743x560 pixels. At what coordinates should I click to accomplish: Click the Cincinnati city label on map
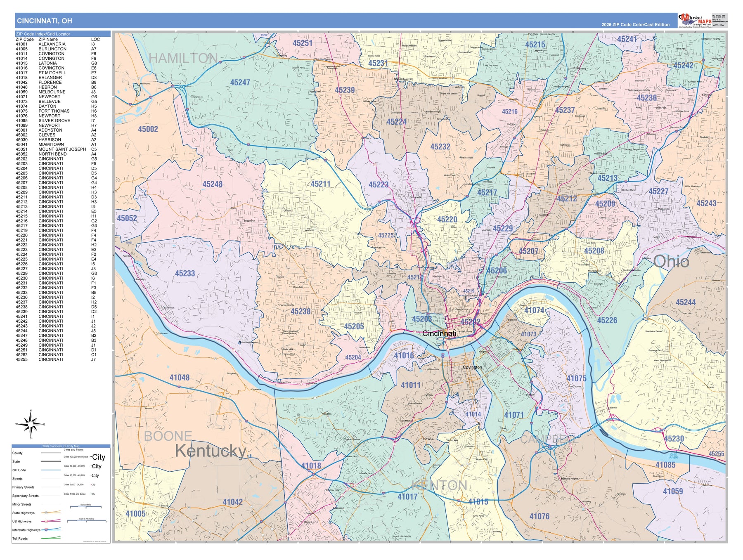(x=439, y=333)
